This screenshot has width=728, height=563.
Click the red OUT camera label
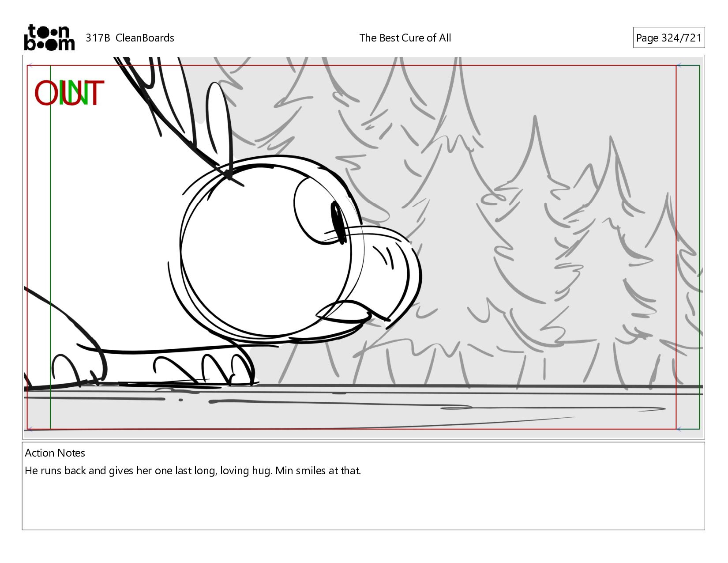(69, 93)
